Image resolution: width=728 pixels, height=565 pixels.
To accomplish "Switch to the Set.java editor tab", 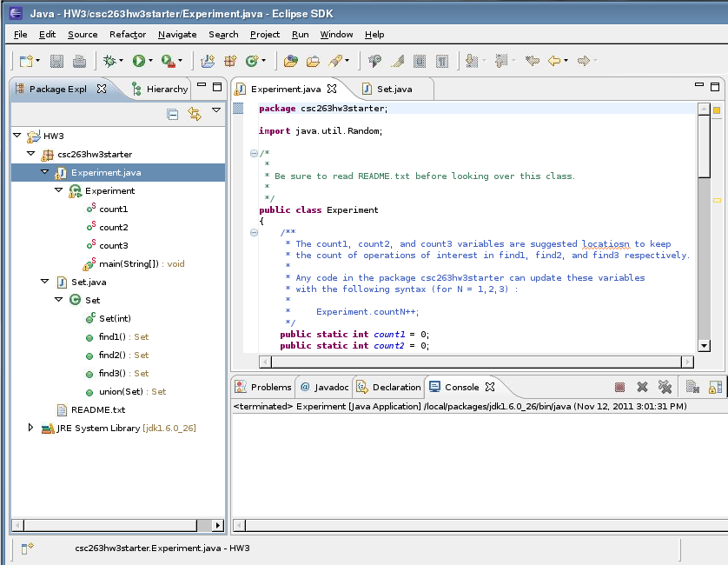I will [x=394, y=89].
